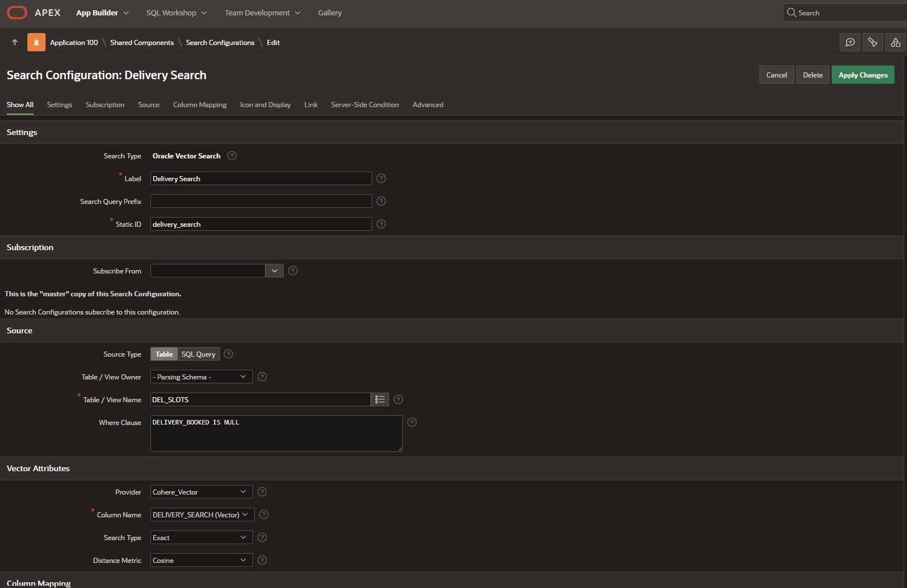Open the Table / View Name list picker icon

(380, 399)
